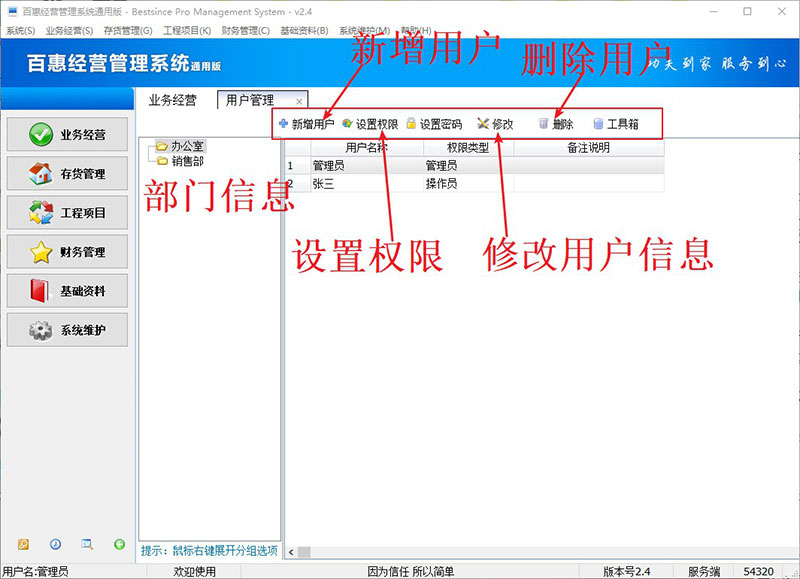Screen dimensions: 800x579
Task: Click the 办公室 folder icon in the tree
Action: (162, 147)
